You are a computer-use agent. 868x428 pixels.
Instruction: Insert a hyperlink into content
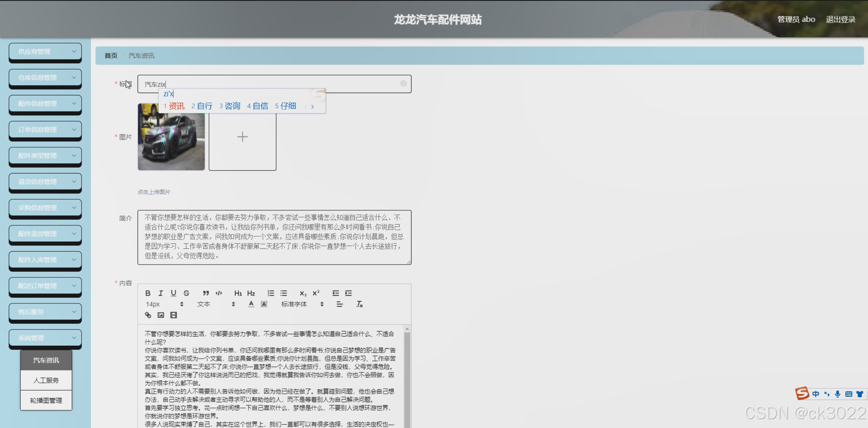point(148,315)
